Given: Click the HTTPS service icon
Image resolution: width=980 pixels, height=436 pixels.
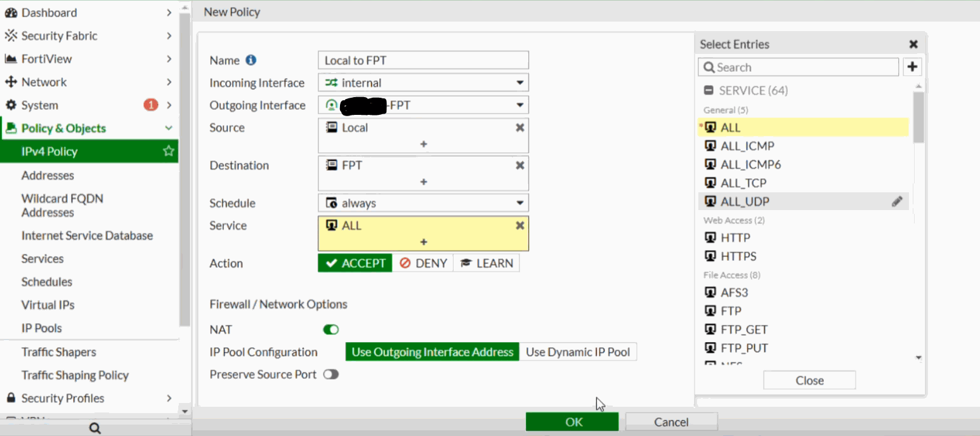Looking at the screenshot, I should pyautogui.click(x=710, y=256).
